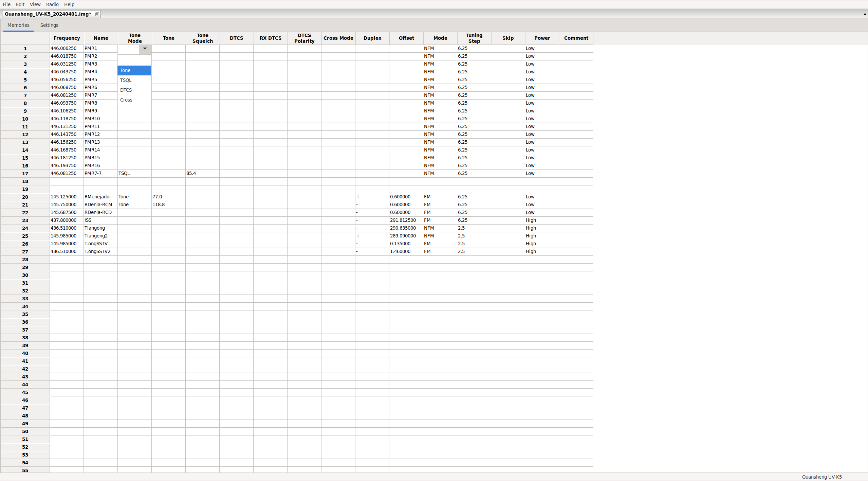Open the Help menu
This screenshot has height=481, width=868.
(x=69, y=4)
